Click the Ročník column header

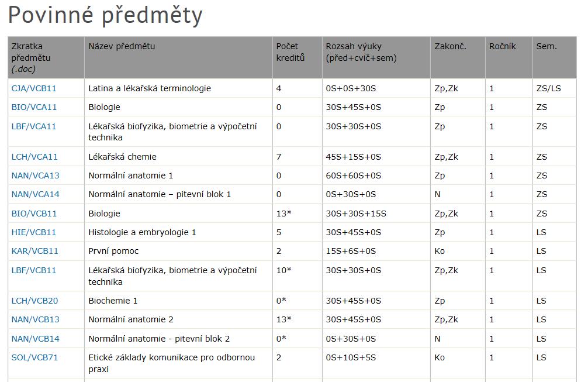tap(503, 46)
